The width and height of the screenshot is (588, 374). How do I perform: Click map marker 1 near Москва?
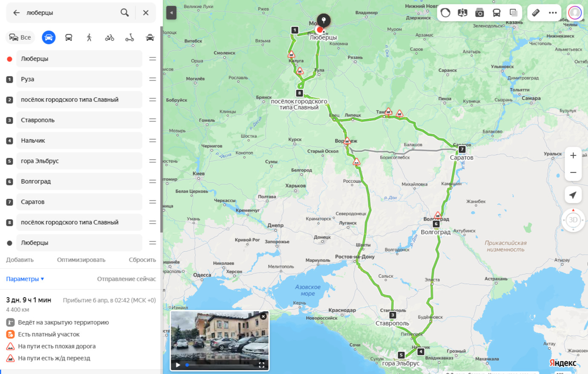(x=295, y=30)
